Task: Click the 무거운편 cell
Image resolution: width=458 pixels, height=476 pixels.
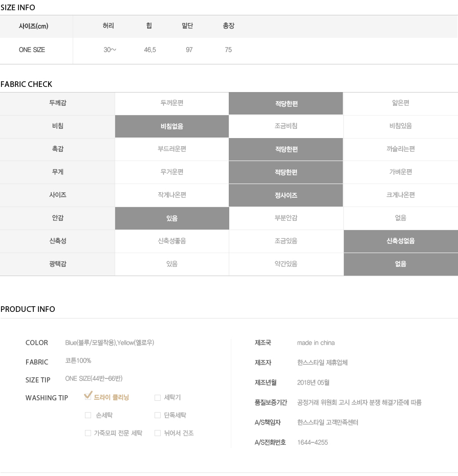Action: (x=172, y=172)
